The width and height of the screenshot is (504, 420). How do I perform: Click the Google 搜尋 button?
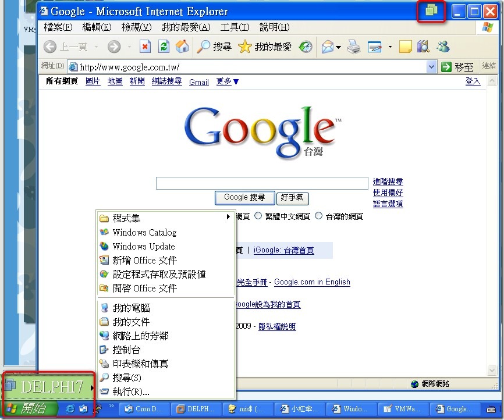[244, 198]
